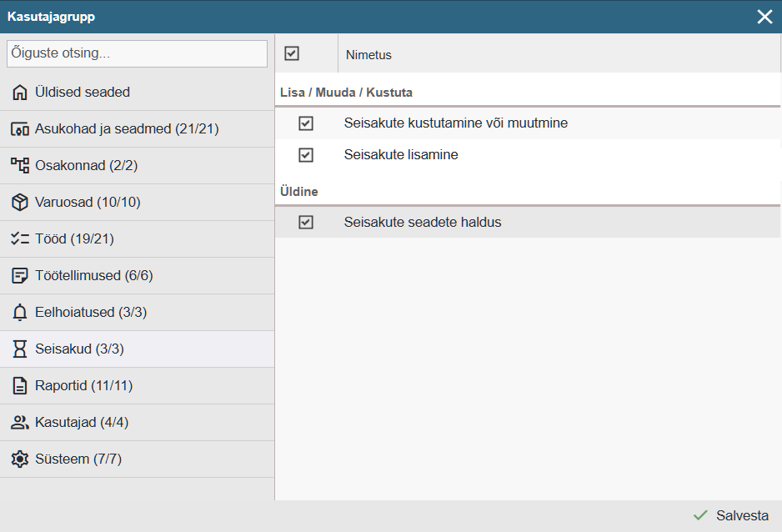Uncheck Seisakute kustutamine või muutmine checkbox
The width and height of the screenshot is (782, 532).
click(x=306, y=123)
